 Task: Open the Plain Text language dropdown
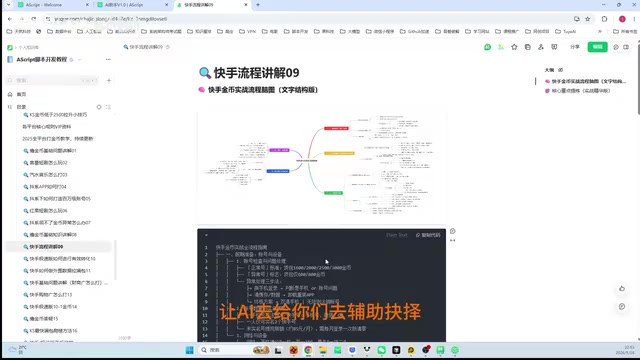pyautogui.click(x=396, y=235)
